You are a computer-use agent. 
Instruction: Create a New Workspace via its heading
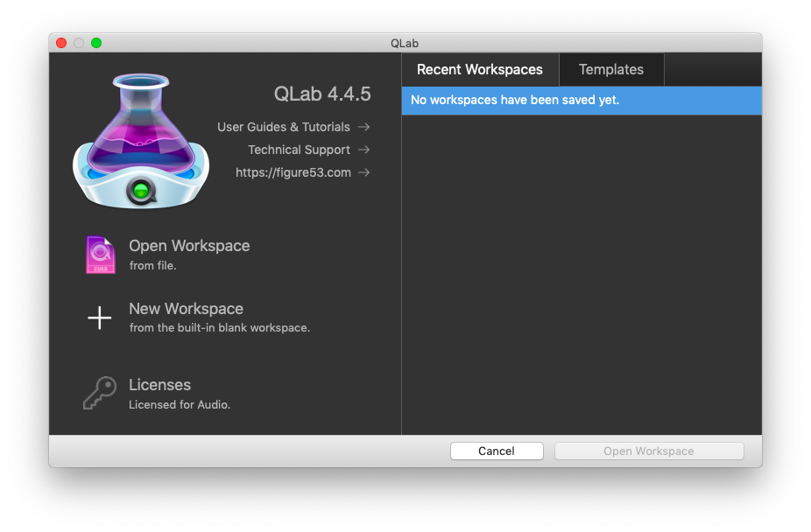coord(187,309)
